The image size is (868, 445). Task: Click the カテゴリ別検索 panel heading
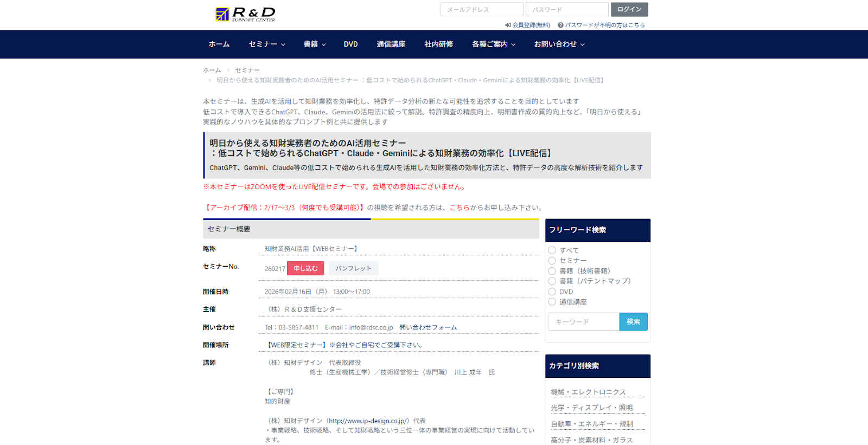(x=597, y=366)
